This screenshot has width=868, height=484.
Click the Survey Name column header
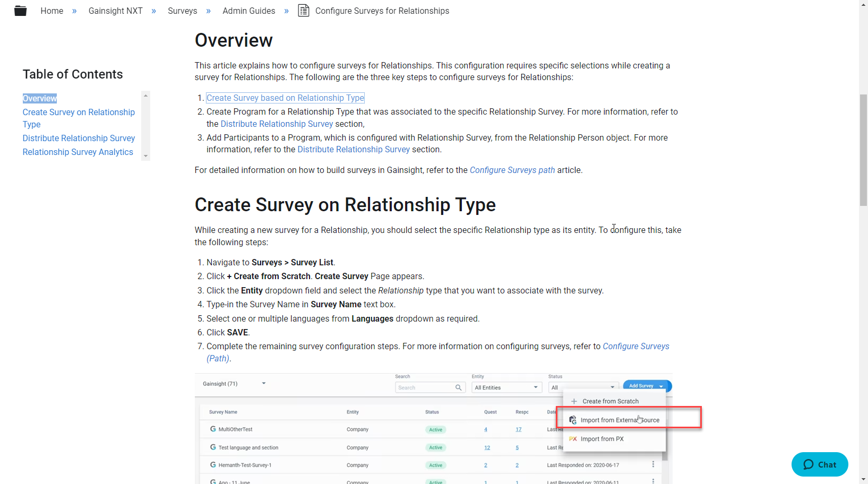(223, 412)
